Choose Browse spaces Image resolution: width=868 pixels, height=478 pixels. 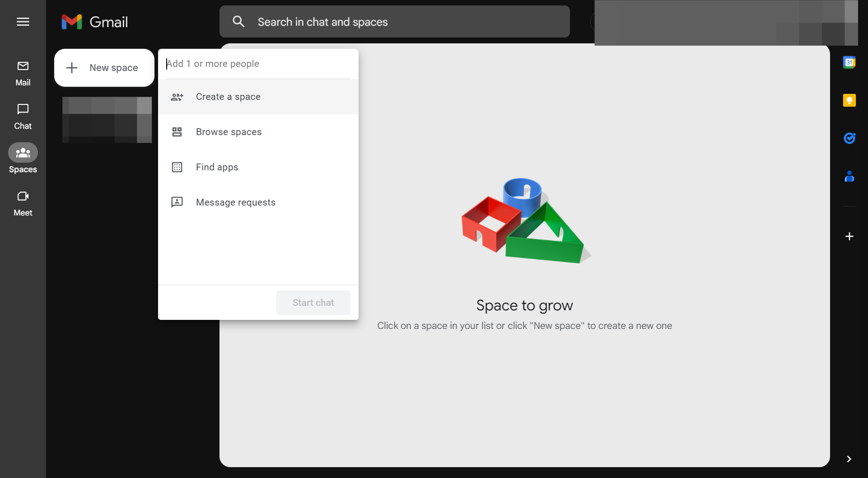point(258,132)
